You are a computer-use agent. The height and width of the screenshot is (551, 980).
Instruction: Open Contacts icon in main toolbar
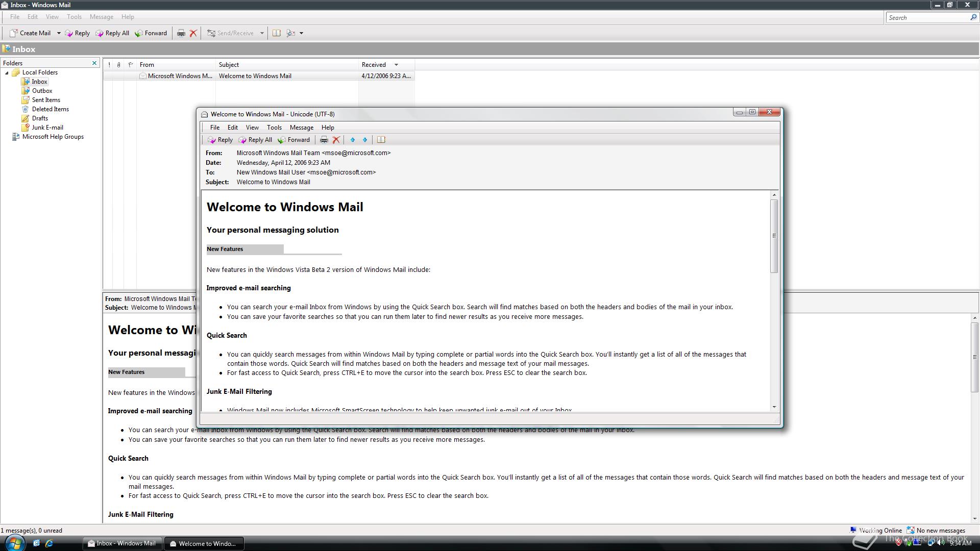click(276, 33)
